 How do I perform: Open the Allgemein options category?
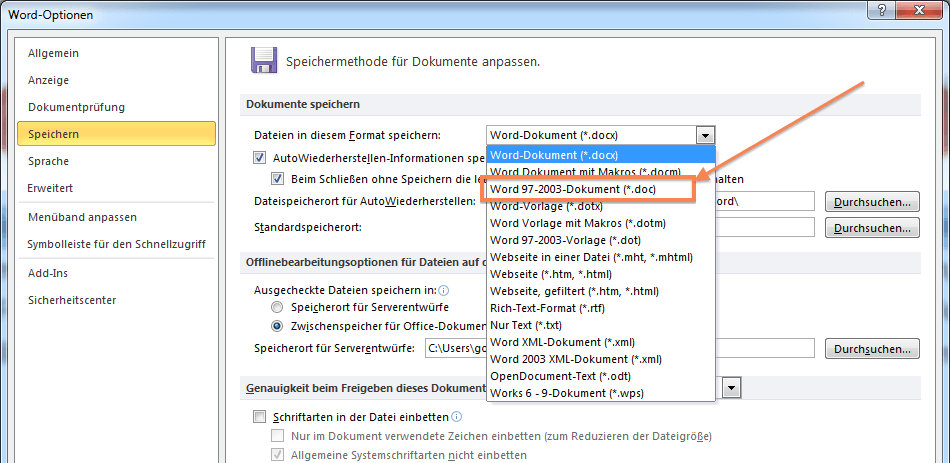(116, 53)
